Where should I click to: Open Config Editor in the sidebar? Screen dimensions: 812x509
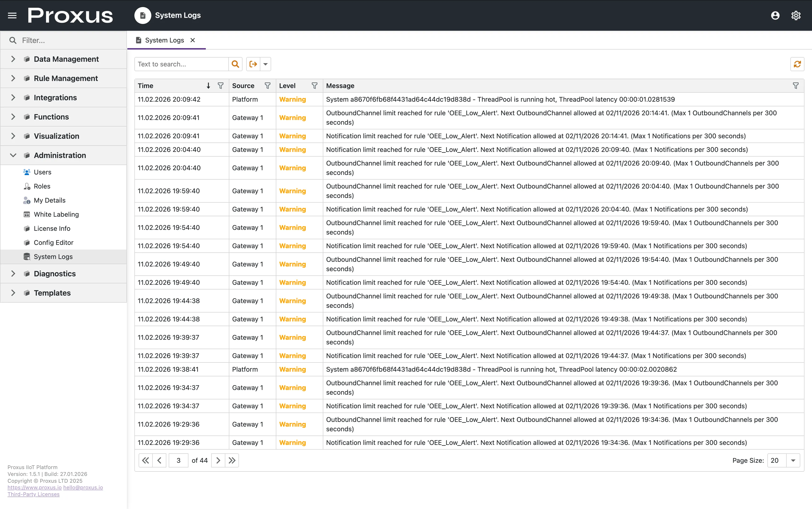(54, 242)
